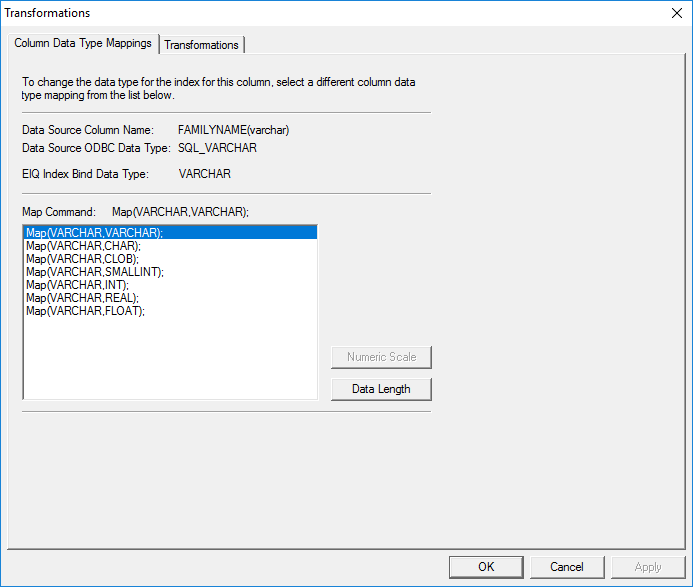This screenshot has height=587, width=693.
Task: Click the Map Command value text
Action: click(x=180, y=212)
